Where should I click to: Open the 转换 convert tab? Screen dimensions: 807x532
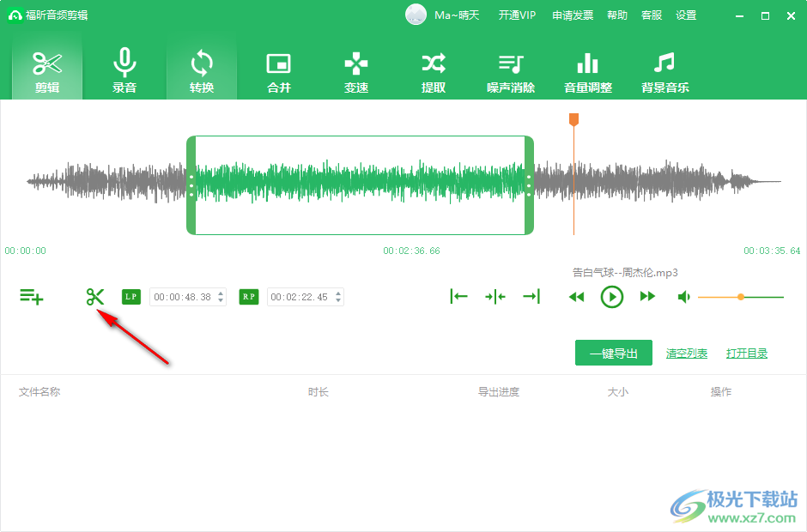coord(201,71)
